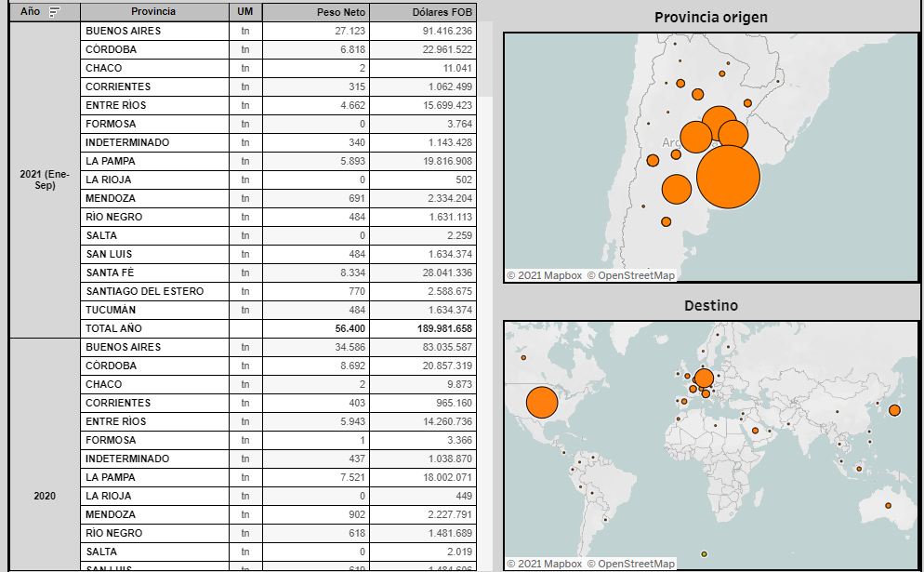Click the Australia bubble on Destino map

point(888,505)
